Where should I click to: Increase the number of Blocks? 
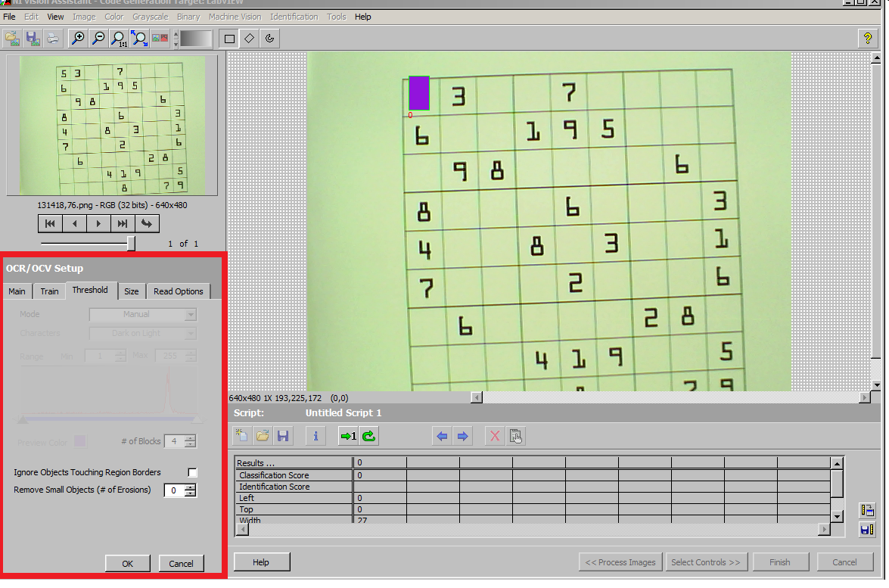[x=191, y=437]
